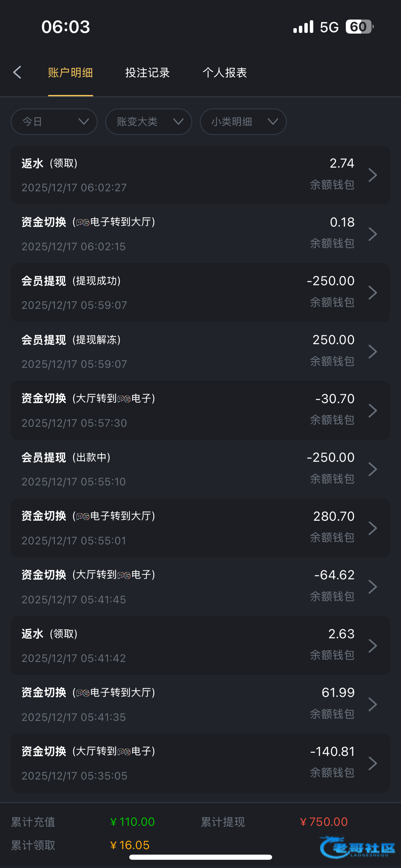Expand the 小类明细 filter dropdown

pyautogui.click(x=243, y=122)
